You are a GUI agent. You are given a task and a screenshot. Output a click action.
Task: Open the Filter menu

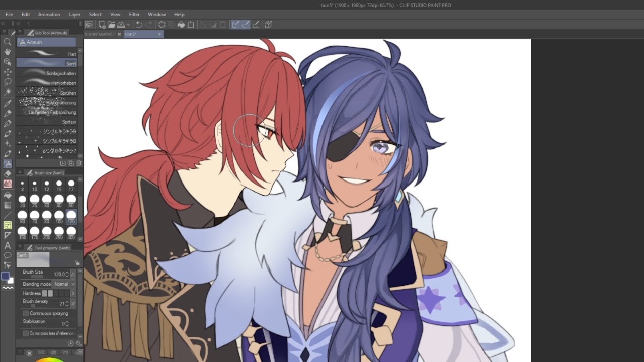[x=134, y=14]
